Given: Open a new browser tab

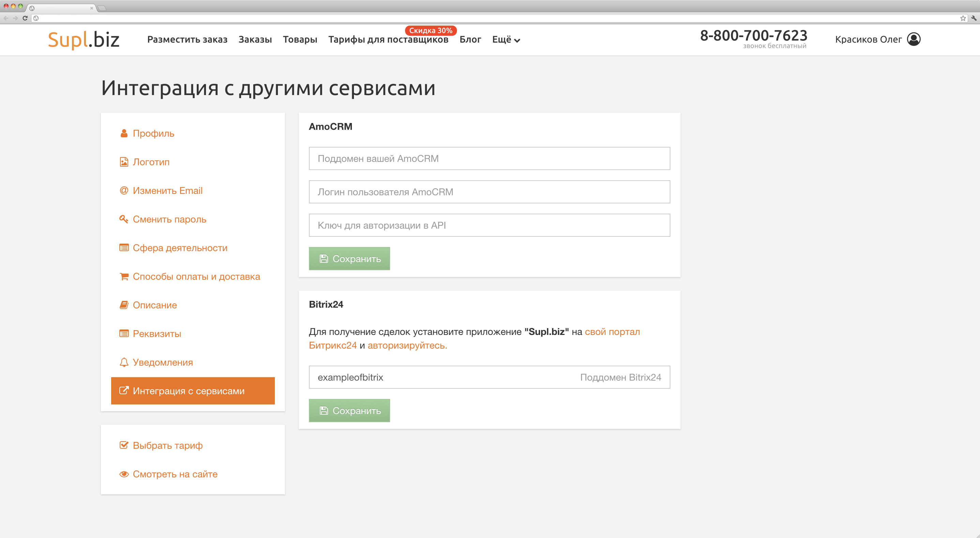Looking at the screenshot, I should [x=102, y=8].
